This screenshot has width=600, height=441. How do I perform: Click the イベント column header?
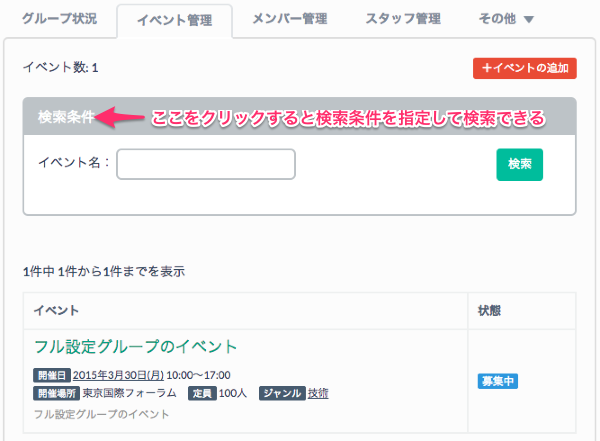[x=57, y=311]
